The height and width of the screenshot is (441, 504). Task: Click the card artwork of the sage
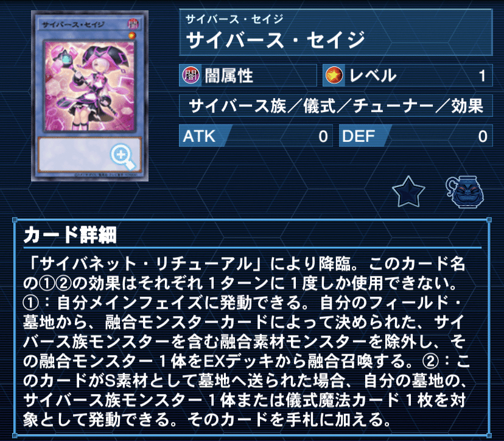89,85
